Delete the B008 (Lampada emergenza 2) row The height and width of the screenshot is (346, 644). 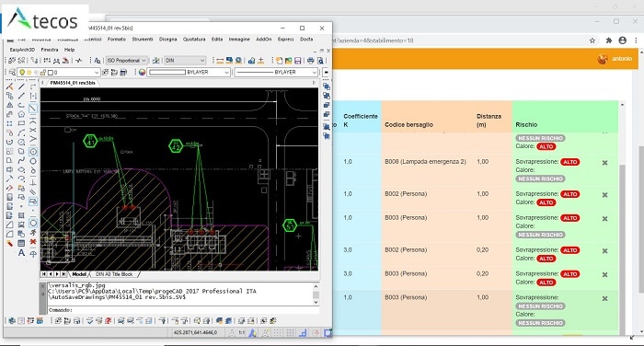pyautogui.click(x=604, y=163)
